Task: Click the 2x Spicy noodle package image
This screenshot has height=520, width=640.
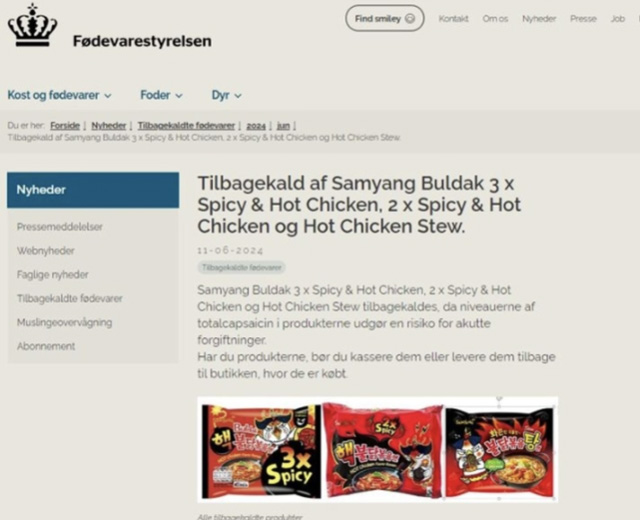Action: tap(383, 450)
